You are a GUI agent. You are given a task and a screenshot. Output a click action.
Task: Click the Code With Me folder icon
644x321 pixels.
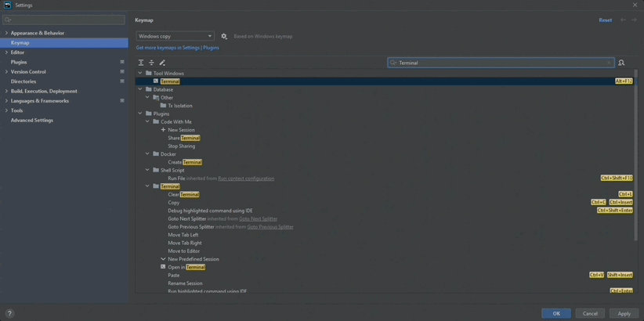tap(156, 121)
